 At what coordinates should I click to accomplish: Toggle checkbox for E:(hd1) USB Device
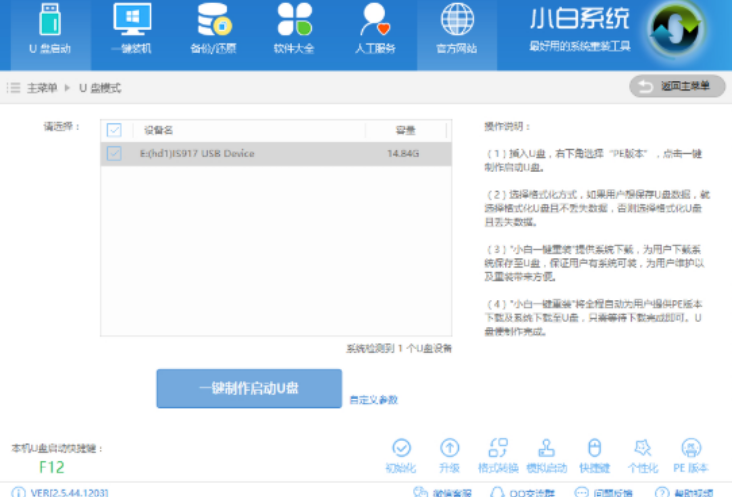(114, 154)
